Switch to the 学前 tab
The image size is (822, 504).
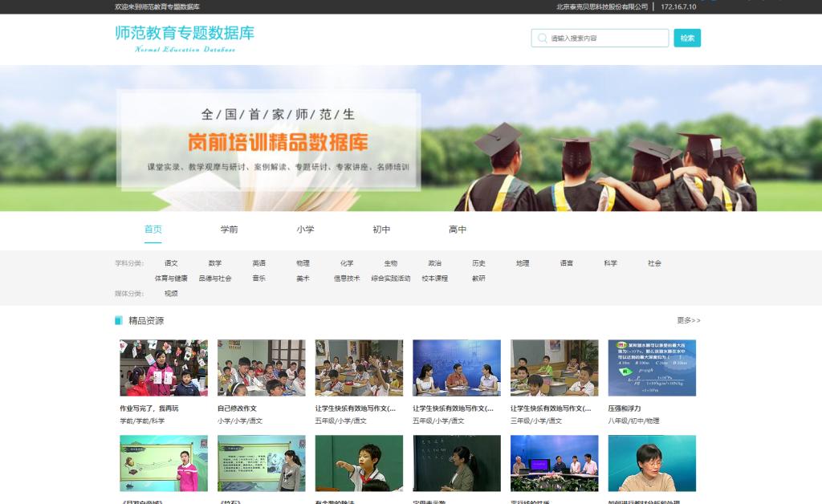229,230
